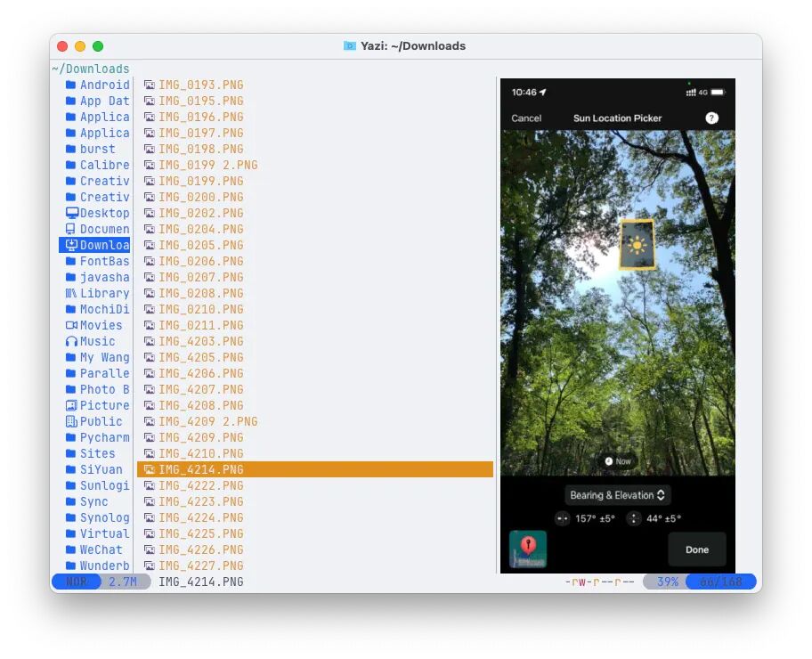The image size is (812, 659).
Task: Click the 39% position indicator in status bar
Action: pyautogui.click(x=667, y=582)
